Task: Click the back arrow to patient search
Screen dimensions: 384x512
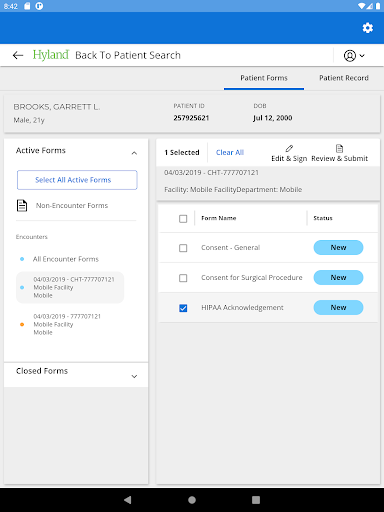Action: click(x=18, y=55)
